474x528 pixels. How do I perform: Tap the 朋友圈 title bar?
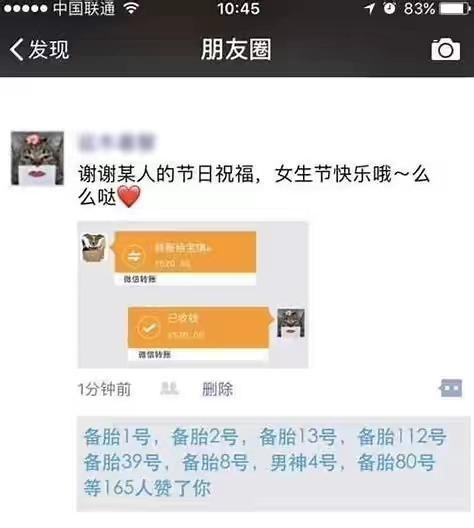pyautogui.click(x=236, y=50)
